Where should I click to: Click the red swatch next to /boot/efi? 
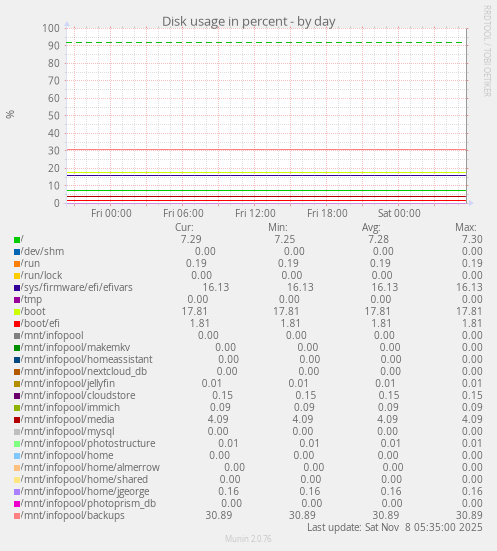tap(17, 324)
